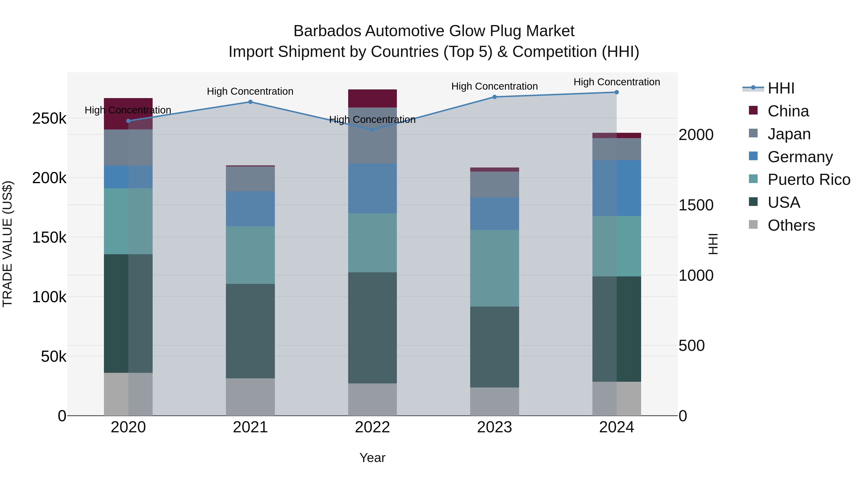Click the 2022 China bar segment
The height and width of the screenshot is (488, 868).
[372, 99]
